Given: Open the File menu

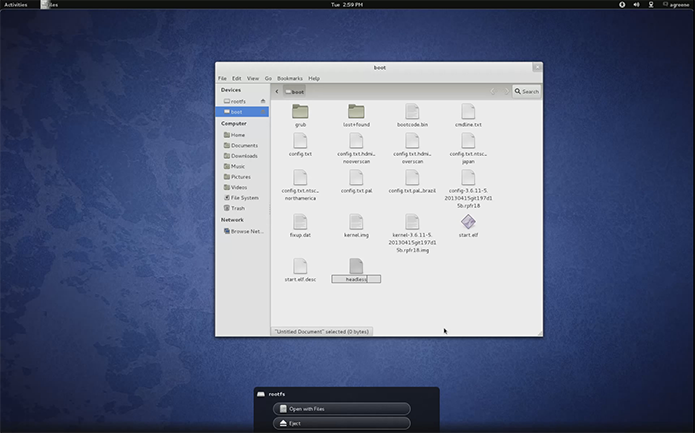Looking at the screenshot, I should [x=222, y=78].
